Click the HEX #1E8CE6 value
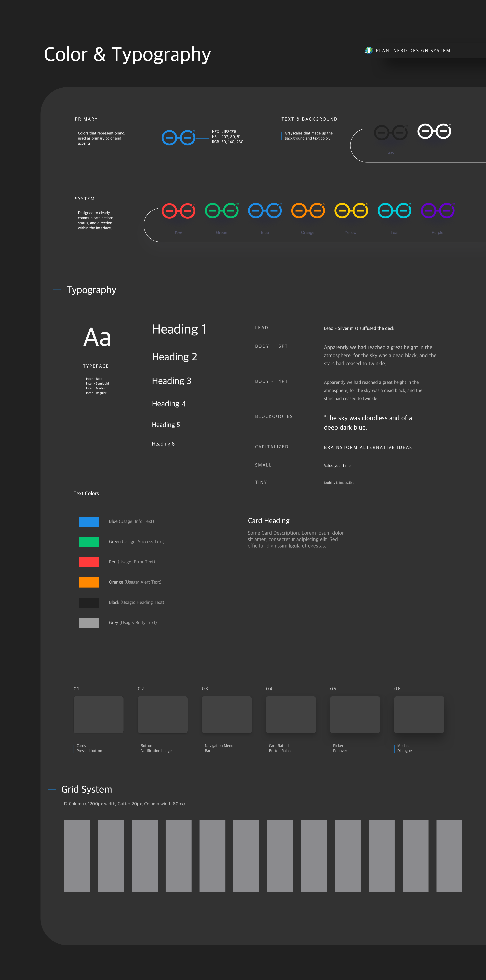The image size is (486, 980). [x=224, y=132]
